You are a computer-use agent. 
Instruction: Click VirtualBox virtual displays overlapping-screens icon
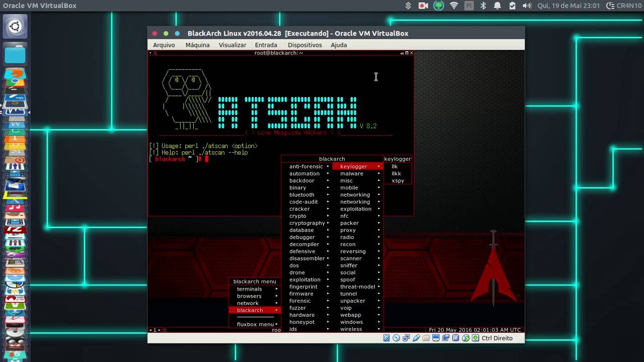(446, 338)
